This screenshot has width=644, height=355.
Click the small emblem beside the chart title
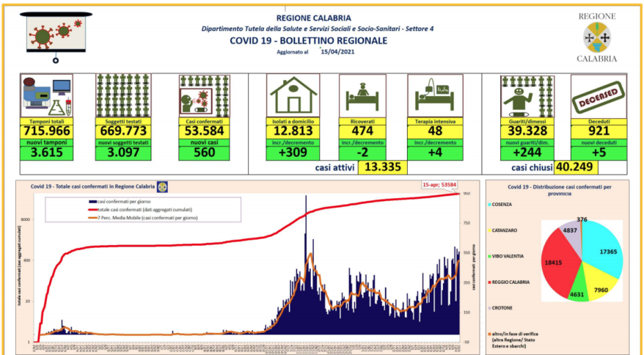[x=163, y=187]
